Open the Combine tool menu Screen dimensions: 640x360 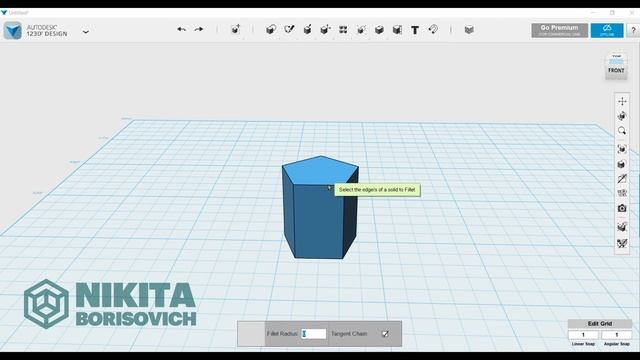tap(379, 29)
